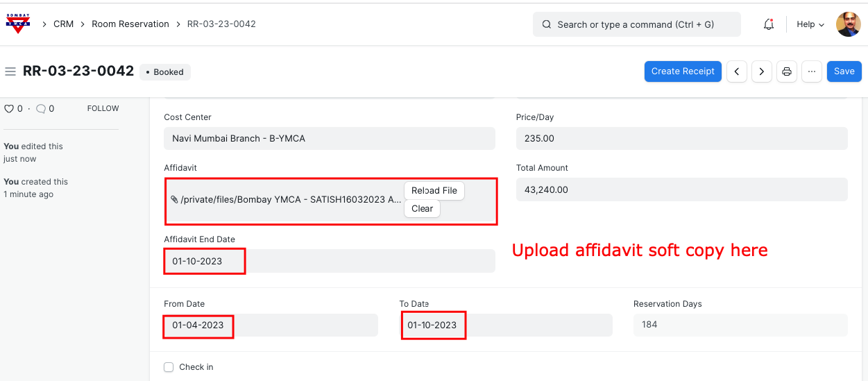Viewport: 868px width, 381px height.
Task: Click the Create Receipt button
Action: pyautogui.click(x=683, y=71)
